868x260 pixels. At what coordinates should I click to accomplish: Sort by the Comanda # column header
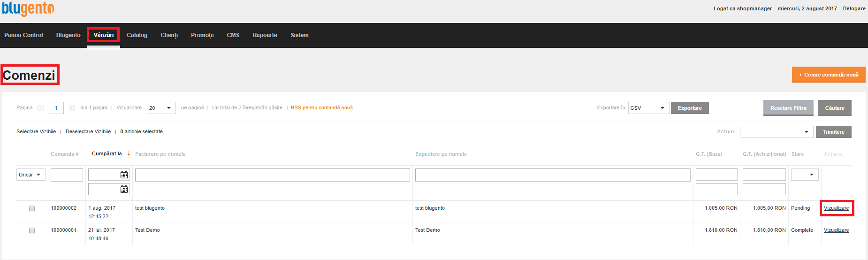point(64,154)
